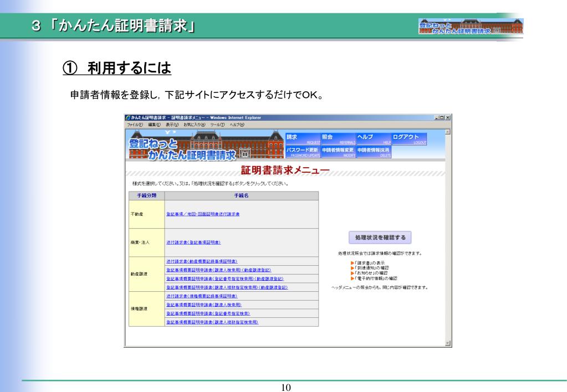Open 登記事項概要証明申請書(登記番号指定検索用)(動産譲渡登記) link

[x=225, y=278]
